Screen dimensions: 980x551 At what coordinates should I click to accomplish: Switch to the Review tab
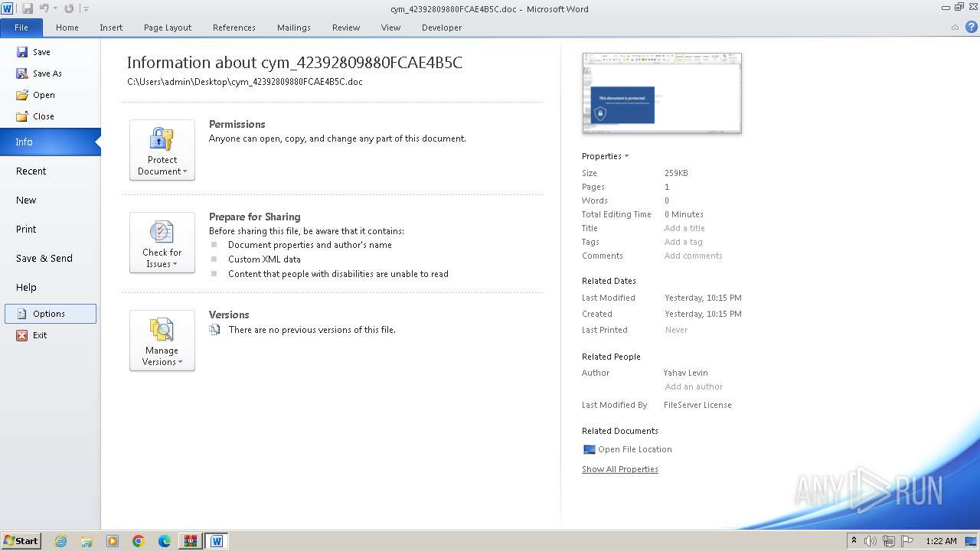[346, 28]
